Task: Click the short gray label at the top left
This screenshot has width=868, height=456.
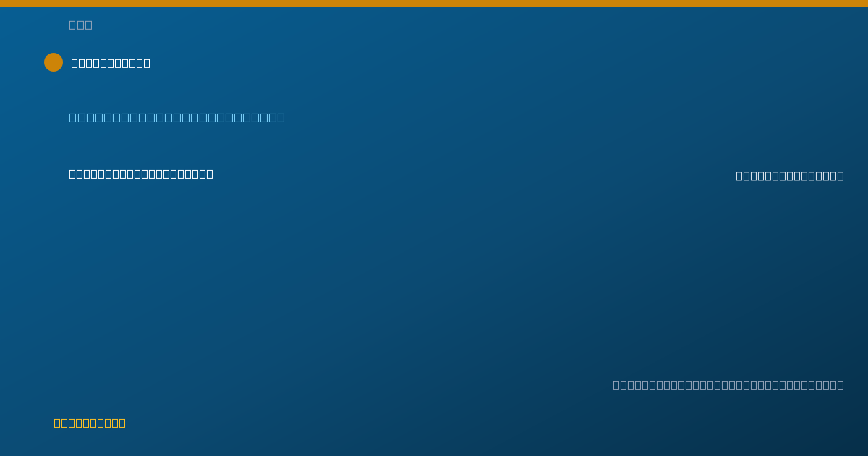Action: pyautogui.click(x=80, y=25)
